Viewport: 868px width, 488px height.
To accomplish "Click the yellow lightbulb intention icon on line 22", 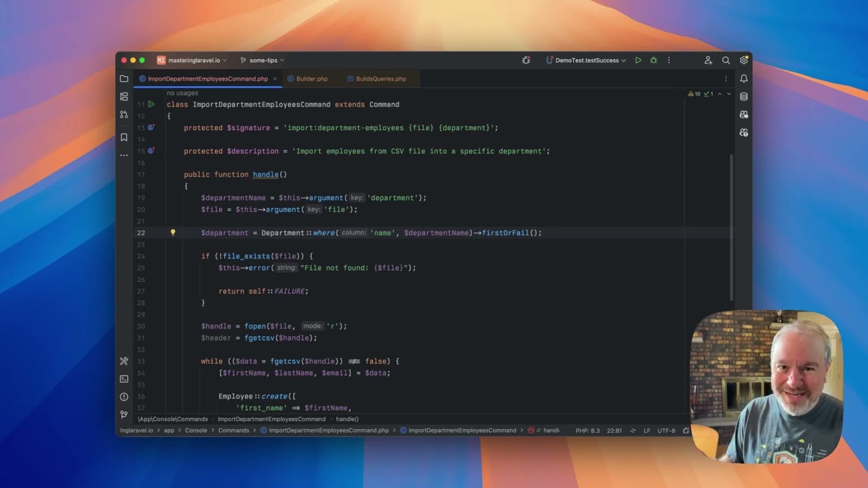I will point(173,232).
